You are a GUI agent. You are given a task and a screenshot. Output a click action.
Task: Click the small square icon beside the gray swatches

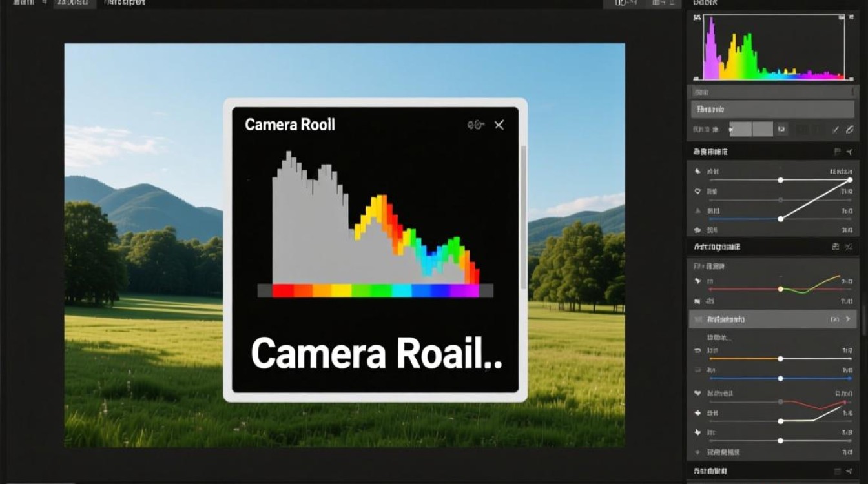(x=781, y=130)
